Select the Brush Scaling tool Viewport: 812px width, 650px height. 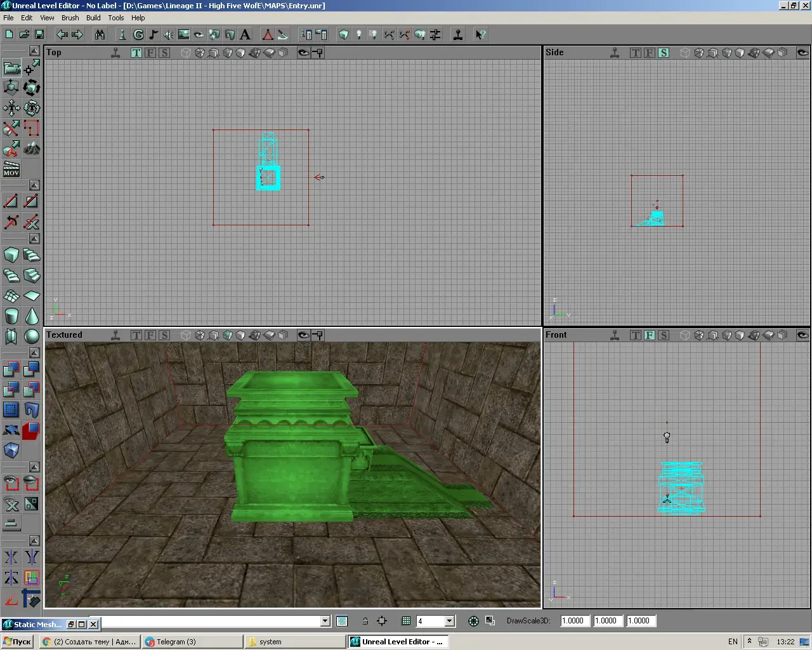click(11, 88)
